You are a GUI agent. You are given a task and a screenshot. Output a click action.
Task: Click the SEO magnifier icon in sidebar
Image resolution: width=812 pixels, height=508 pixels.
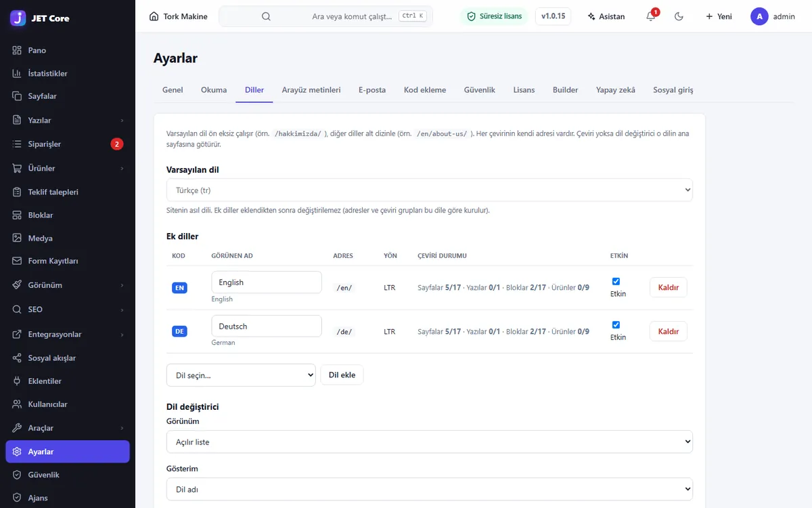click(x=17, y=309)
